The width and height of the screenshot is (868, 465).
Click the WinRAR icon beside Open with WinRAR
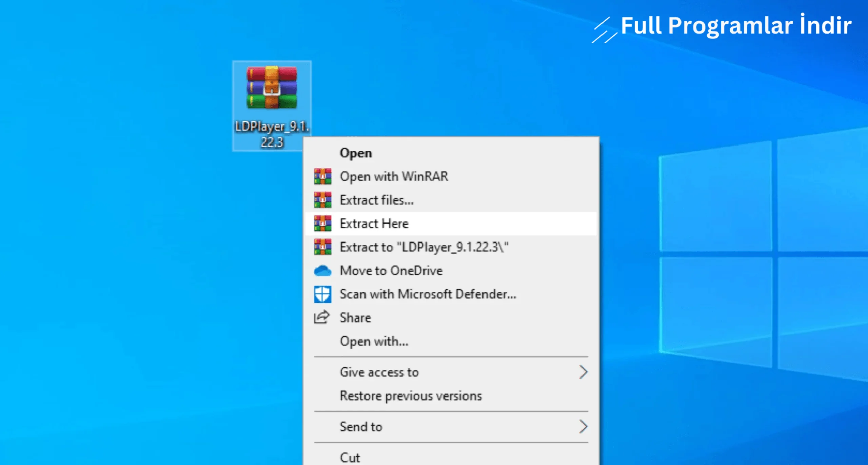(x=322, y=176)
